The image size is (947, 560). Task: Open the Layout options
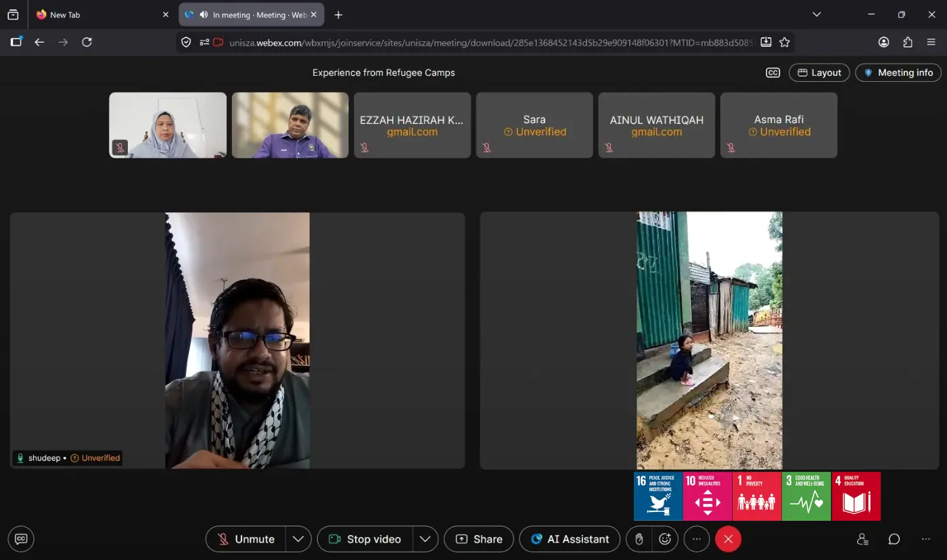[819, 72]
